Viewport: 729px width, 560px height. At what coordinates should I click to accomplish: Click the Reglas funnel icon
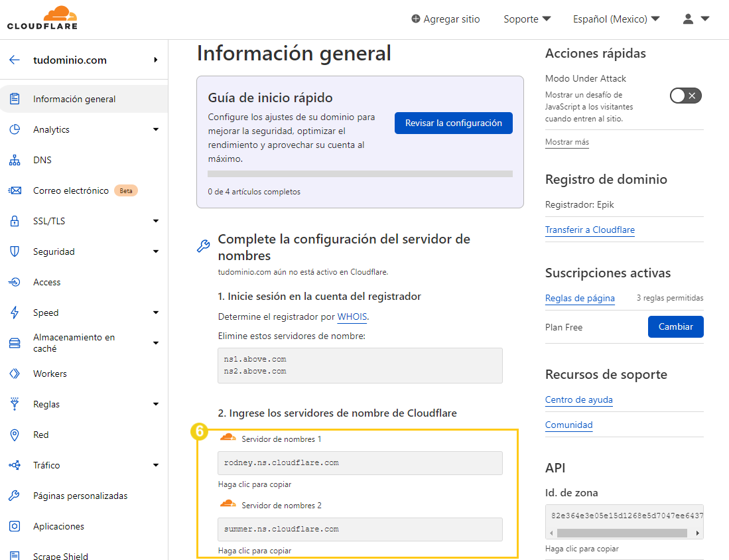coord(15,403)
